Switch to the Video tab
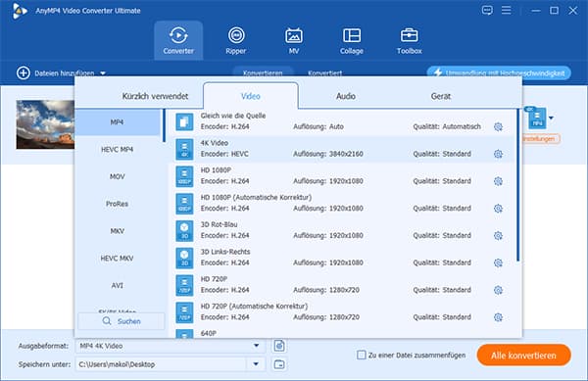Image resolution: width=588 pixels, height=381 pixels. tap(251, 96)
